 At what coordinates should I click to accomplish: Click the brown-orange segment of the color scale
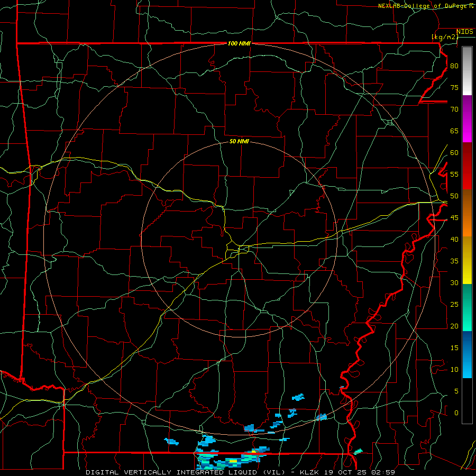point(467,213)
